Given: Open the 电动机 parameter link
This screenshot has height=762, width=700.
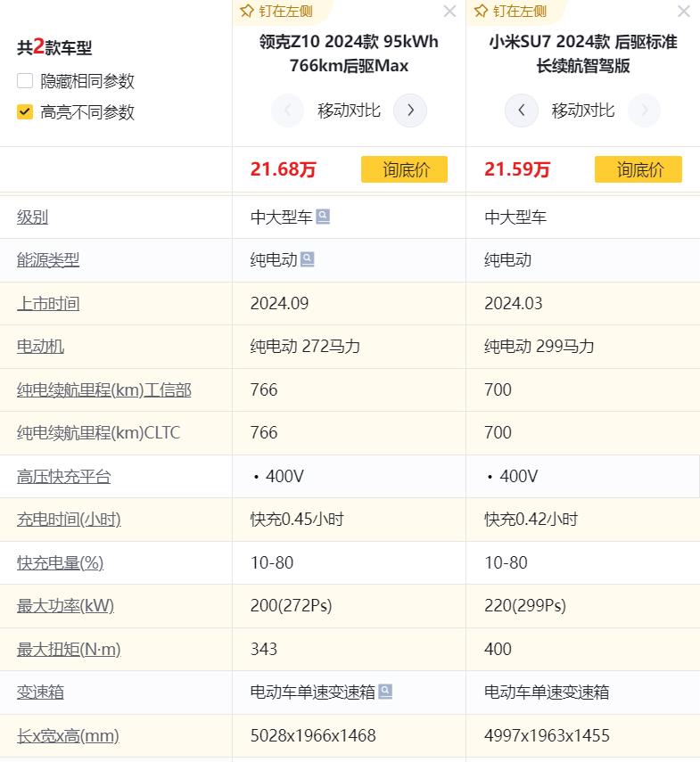Looking at the screenshot, I should [40, 347].
